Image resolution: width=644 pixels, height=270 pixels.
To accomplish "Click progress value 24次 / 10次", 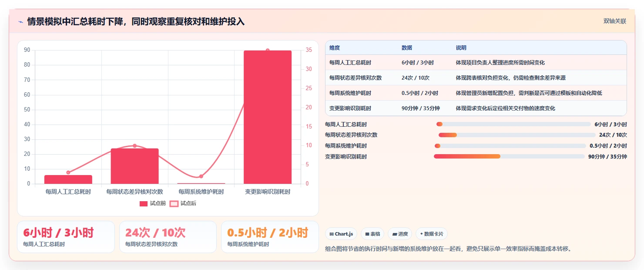I will [613, 135].
